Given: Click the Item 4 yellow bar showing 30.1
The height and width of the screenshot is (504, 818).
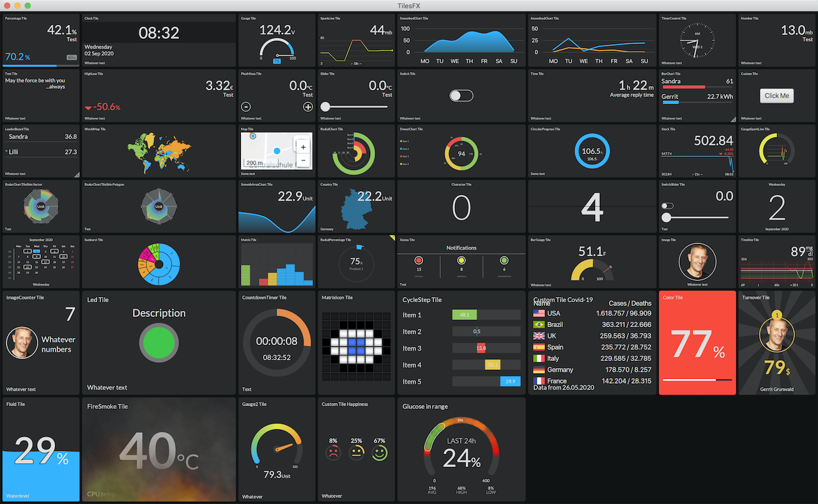Looking at the screenshot, I should 493,365.
